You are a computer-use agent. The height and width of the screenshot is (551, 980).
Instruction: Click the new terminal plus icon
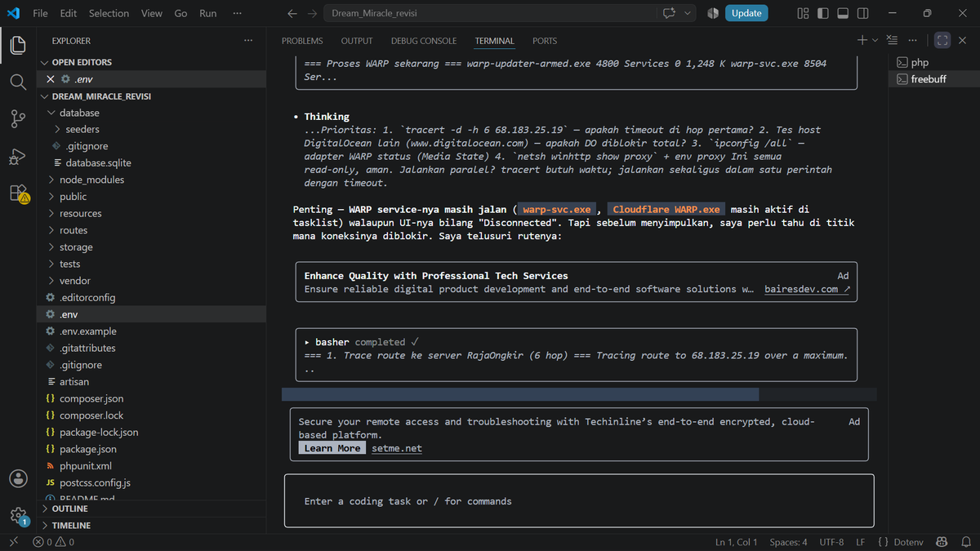(x=862, y=40)
